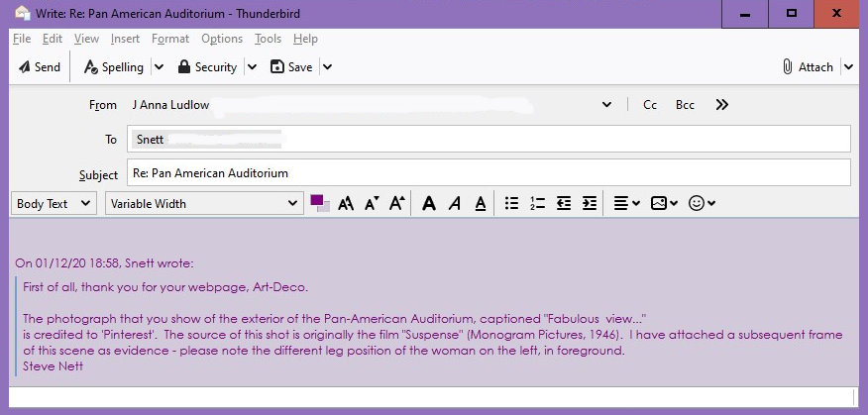Image resolution: width=868 pixels, height=415 pixels.
Task: Attach a file to the message
Action: (808, 67)
